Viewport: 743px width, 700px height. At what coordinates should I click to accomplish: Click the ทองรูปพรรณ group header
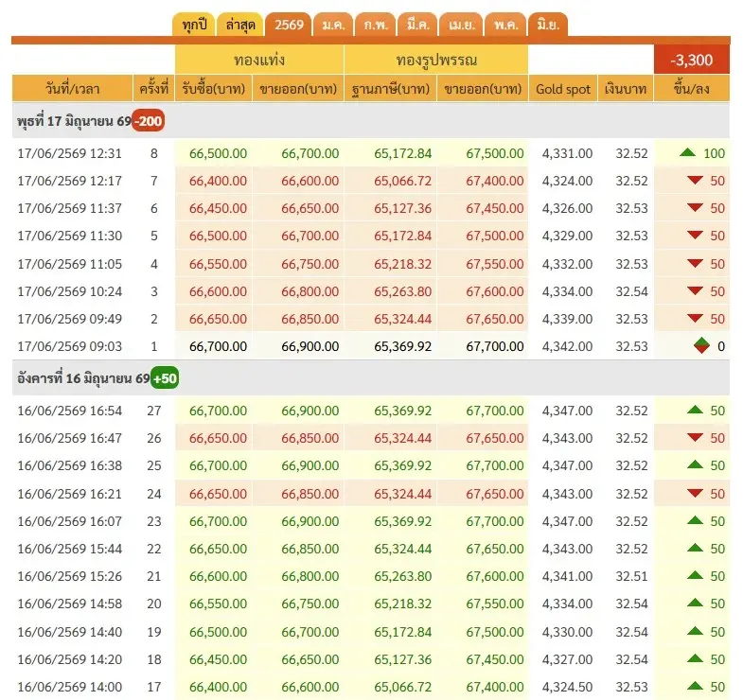436,60
